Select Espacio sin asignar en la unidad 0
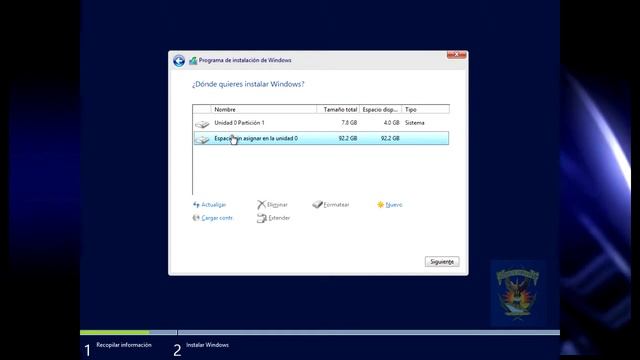This screenshot has height=360, width=640. click(321, 138)
